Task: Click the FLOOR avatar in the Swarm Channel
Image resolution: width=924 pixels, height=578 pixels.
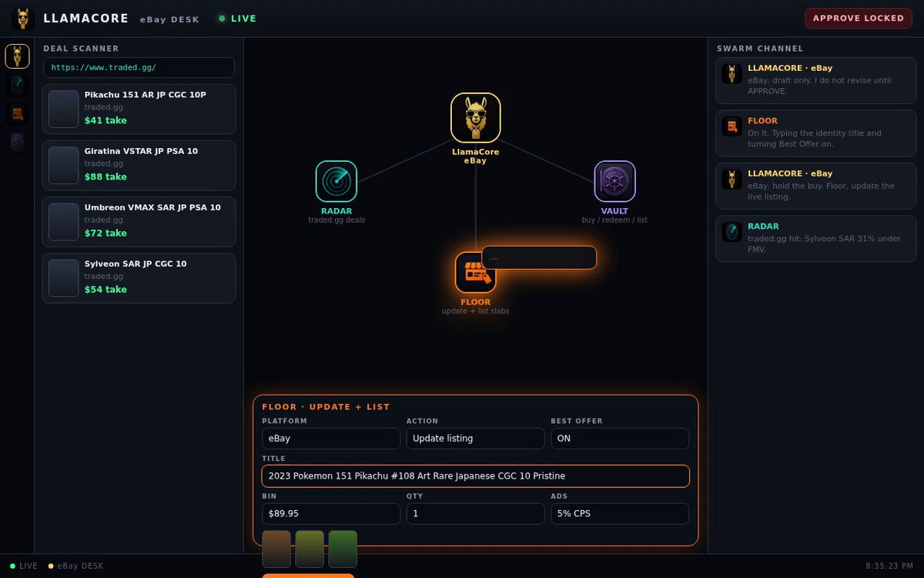Action: [x=731, y=126]
